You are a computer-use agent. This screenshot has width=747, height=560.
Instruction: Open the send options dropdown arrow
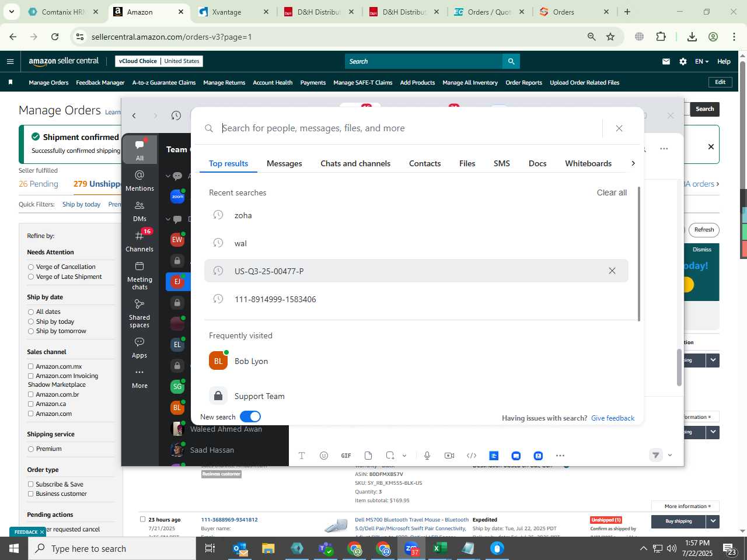tap(670, 456)
